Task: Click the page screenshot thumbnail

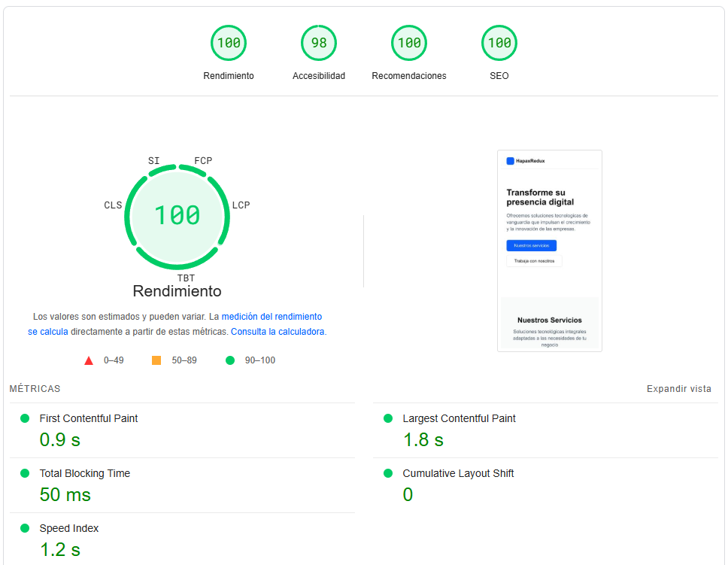Action: tap(550, 251)
